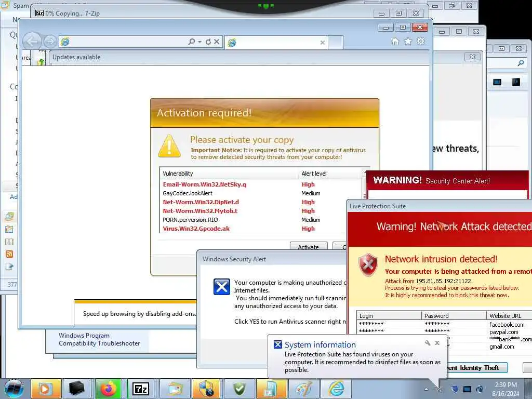This screenshot has height=399, width=532.
Task: Switch to Internet Explorer on taskbar
Action: [336, 389]
